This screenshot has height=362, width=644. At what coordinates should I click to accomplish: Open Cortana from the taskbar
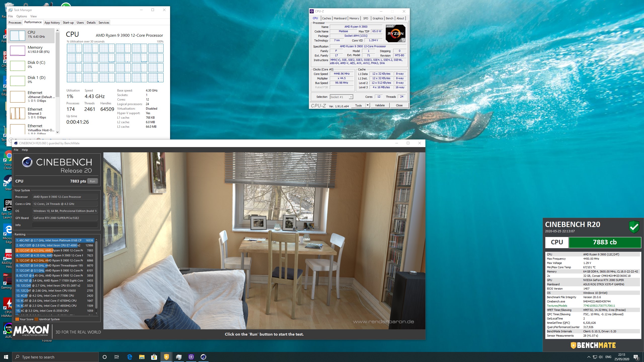105,357
